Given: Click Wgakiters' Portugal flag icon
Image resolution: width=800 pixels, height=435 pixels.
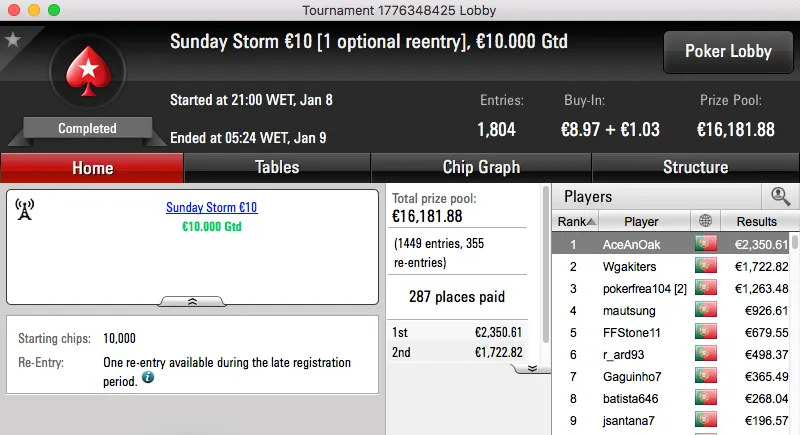Looking at the screenshot, I should pos(707,267).
